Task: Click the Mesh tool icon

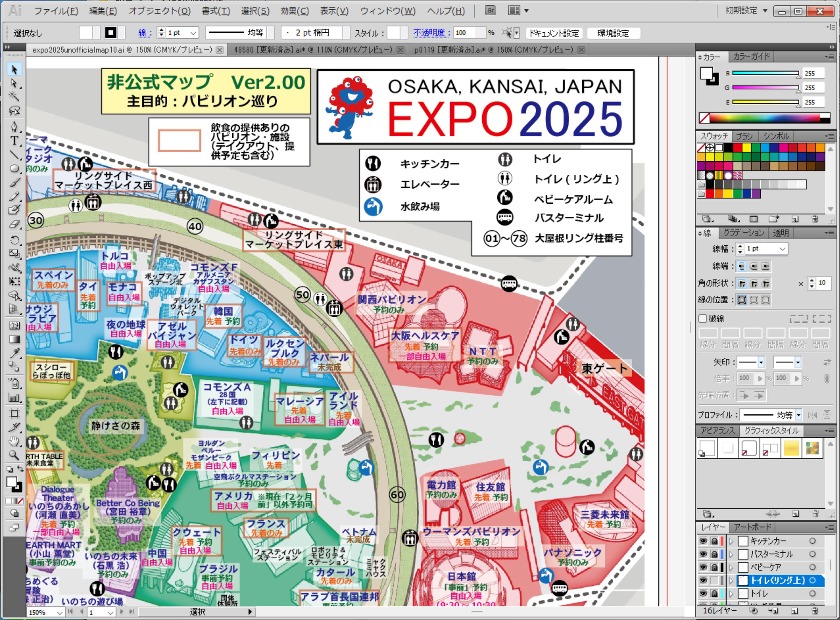Action: coord(14,325)
